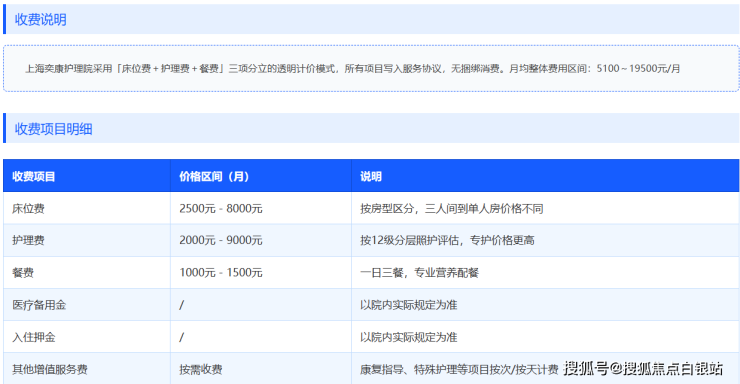Select the 2000元 - 9000元 price cell
The image size is (740, 384).
pos(261,240)
